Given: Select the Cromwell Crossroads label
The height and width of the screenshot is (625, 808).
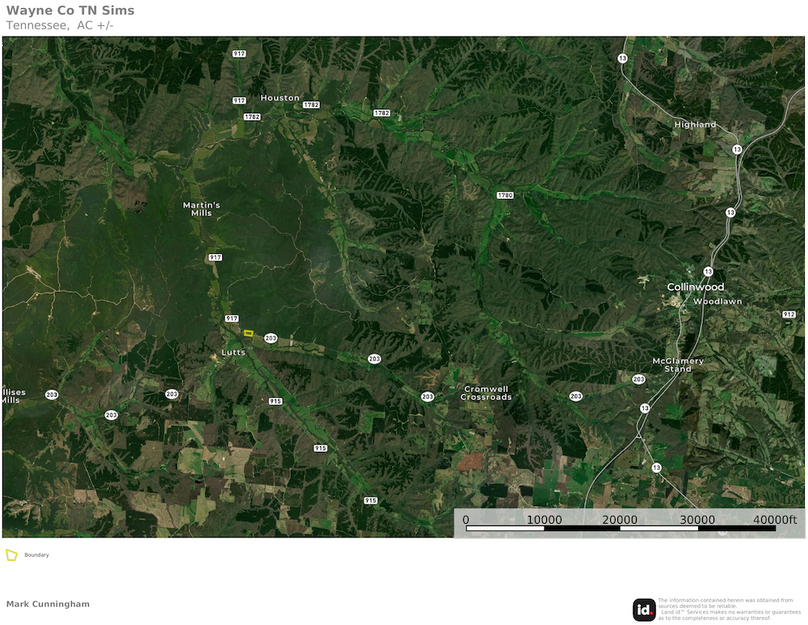Looking at the screenshot, I should pyautogui.click(x=486, y=393).
